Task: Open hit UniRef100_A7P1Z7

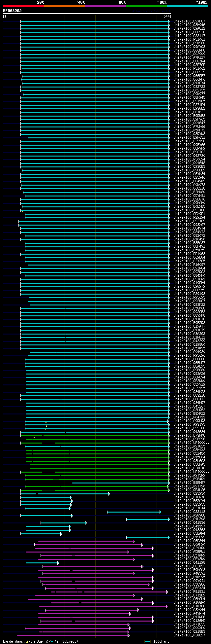Action: pyautogui.click(x=189, y=57)
